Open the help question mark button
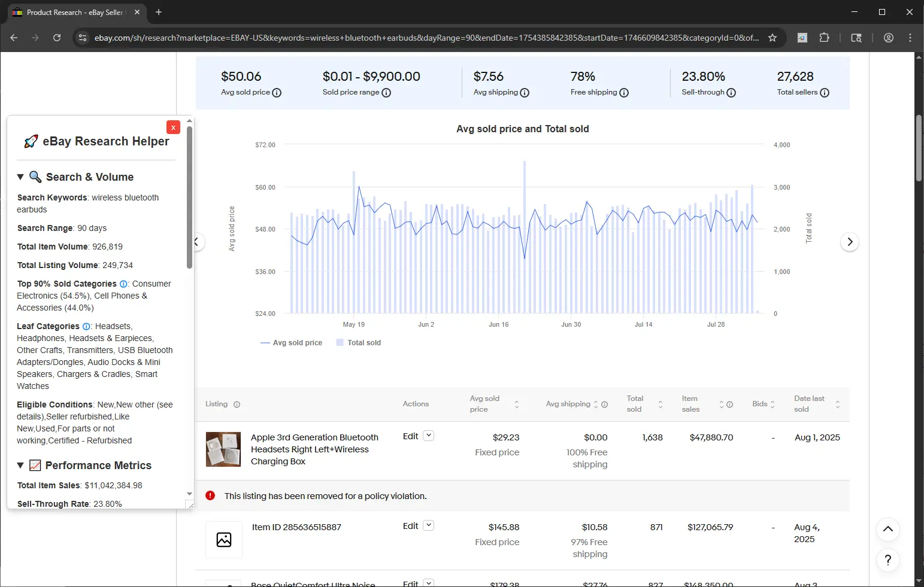This screenshot has width=924, height=587. click(888, 560)
